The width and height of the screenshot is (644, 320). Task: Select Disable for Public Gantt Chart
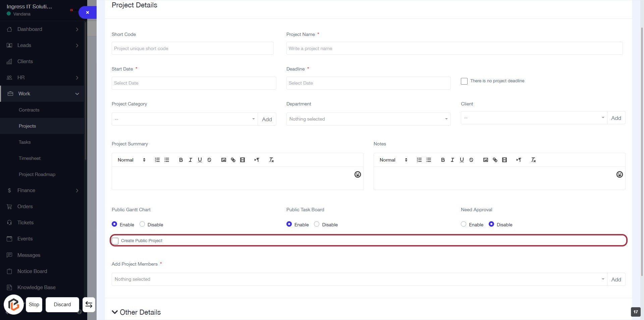pos(142,224)
